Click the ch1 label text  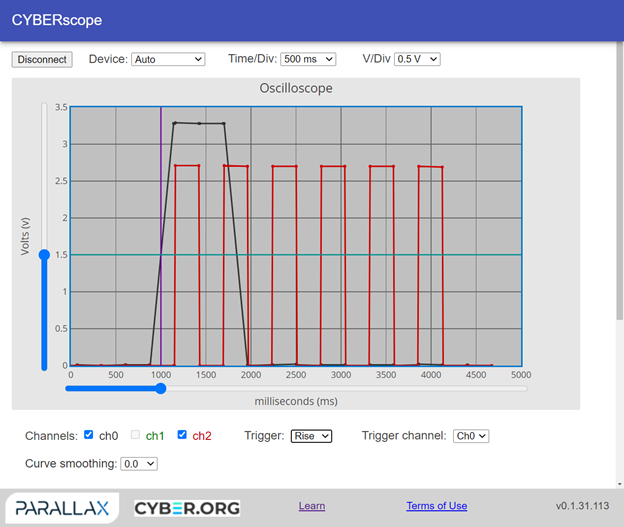(155, 436)
